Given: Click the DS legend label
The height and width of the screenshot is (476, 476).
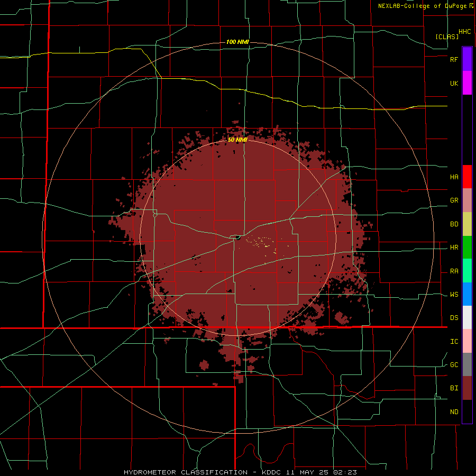Looking at the screenshot, I should pyautogui.click(x=454, y=318).
